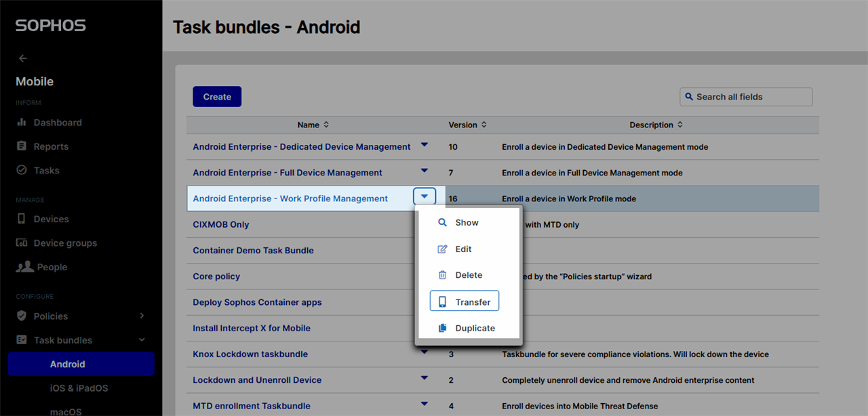Sort by the Name column arrows
This screenshot has height=416, width=868.
326,125
